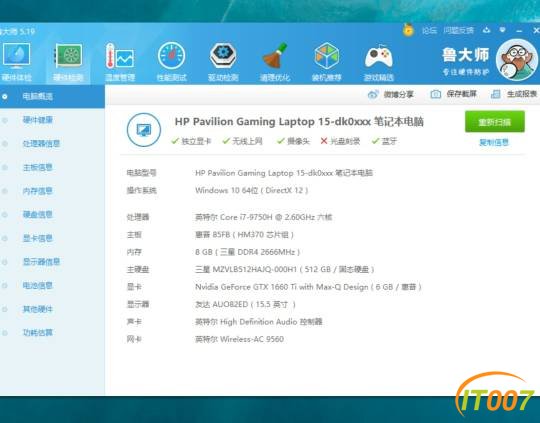The height and width of the screenshot is (423, 540).
Task: Click the skin icon right of 问题反馈
Action: (x=486, y=30)
